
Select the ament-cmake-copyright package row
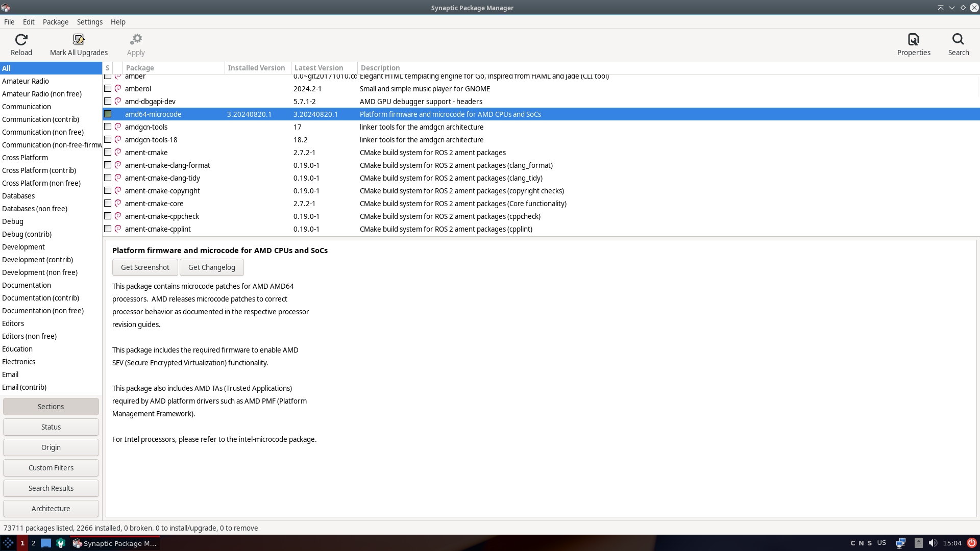(541, 191)
